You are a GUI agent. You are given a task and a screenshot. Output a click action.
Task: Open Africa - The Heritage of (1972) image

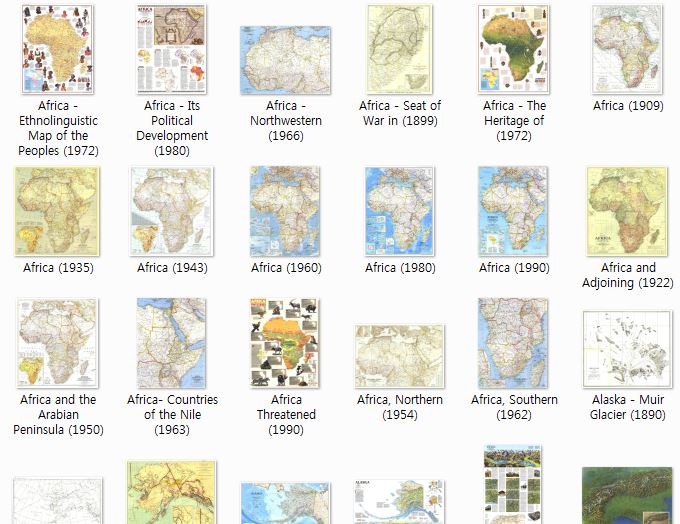tap(514, 49)
